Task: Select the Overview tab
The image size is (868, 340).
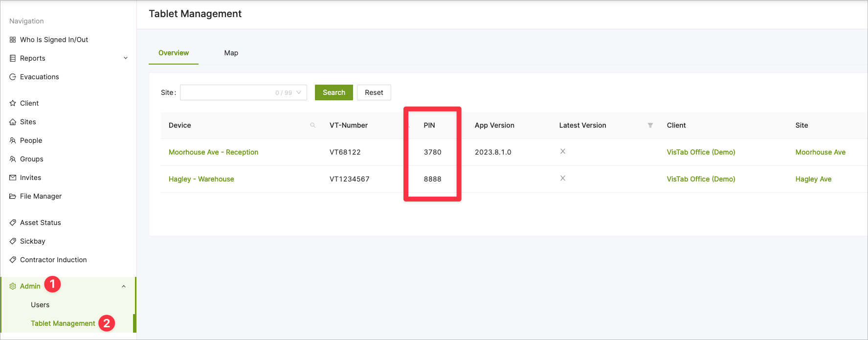Action: [174, 53]
